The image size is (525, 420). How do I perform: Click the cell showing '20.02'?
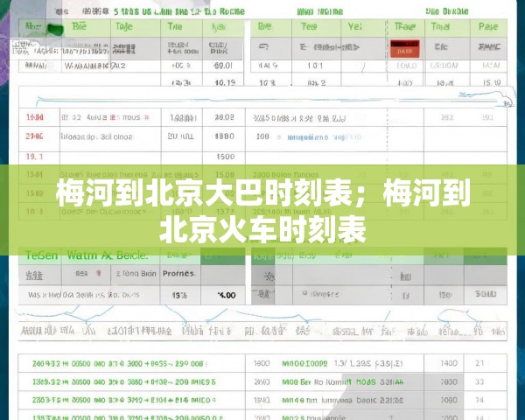[224, 117]
